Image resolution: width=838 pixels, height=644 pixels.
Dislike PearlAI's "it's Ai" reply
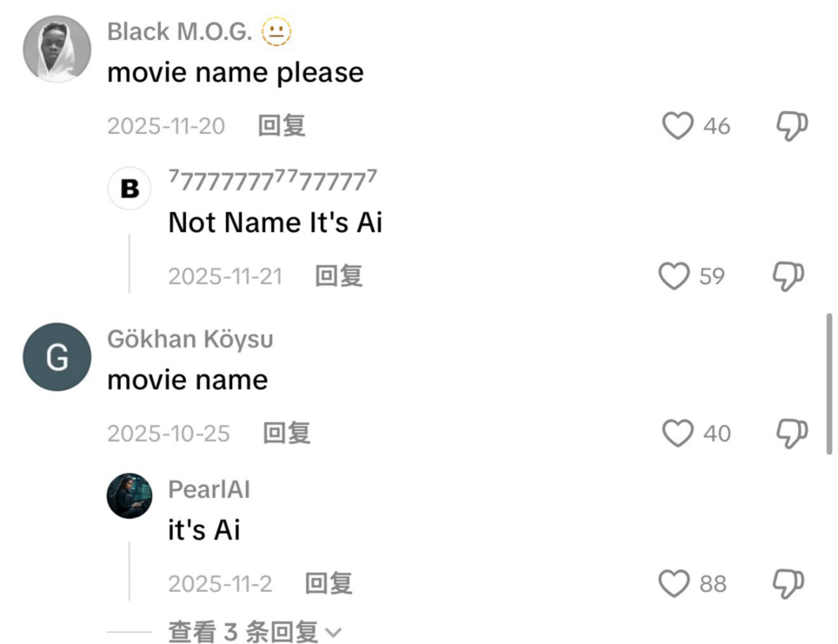pos(788,584)
